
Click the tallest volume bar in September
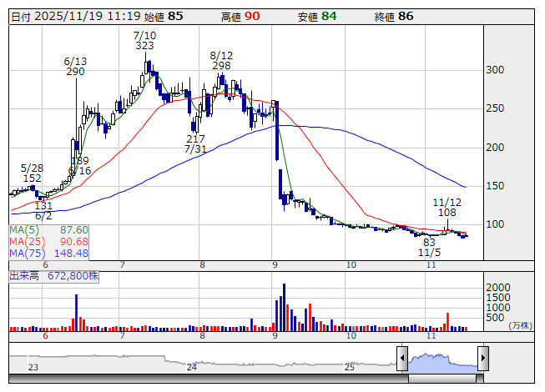coord(284,307)
